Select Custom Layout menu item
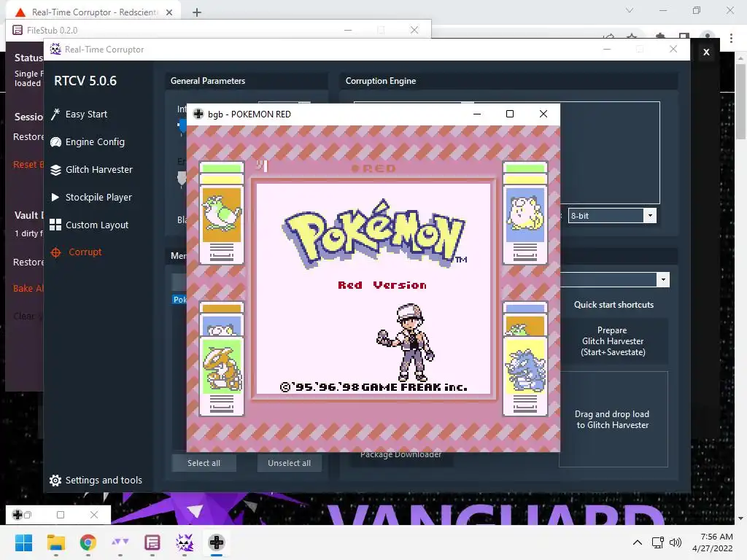747x560 pixels. point(97,225)
